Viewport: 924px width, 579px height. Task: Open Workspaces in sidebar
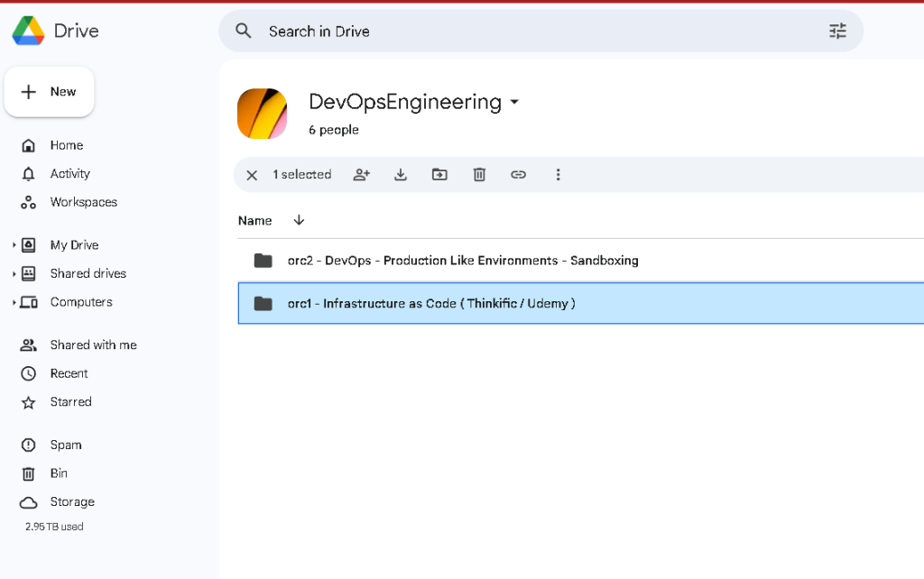[83, 202]
